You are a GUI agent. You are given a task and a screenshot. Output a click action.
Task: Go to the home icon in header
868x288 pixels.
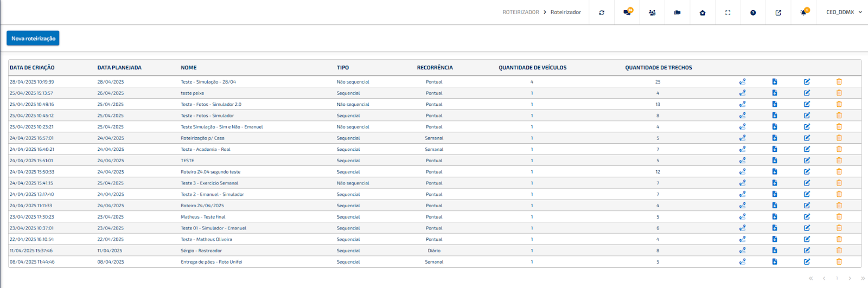(703, 12)
